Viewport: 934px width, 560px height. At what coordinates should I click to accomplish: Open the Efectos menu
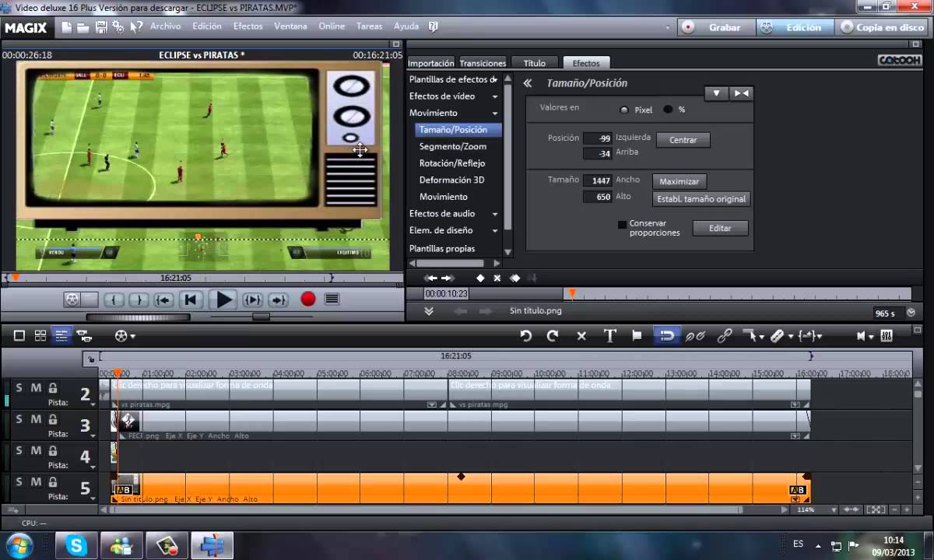click(248, 26)
